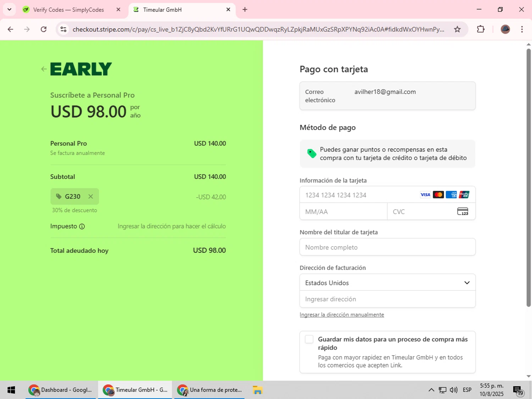Remove the G230 promo code
The image size is (532, 399).
[x=91, y=196]
